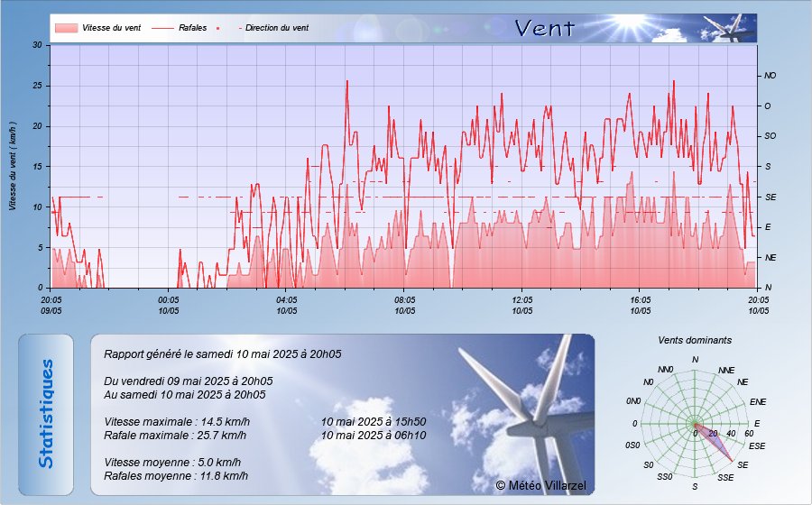Viewport: 812px width, 505px height.
Task: Click the '10 mai 2025 à 06h10' timestamp
Action: pos(374,436)
